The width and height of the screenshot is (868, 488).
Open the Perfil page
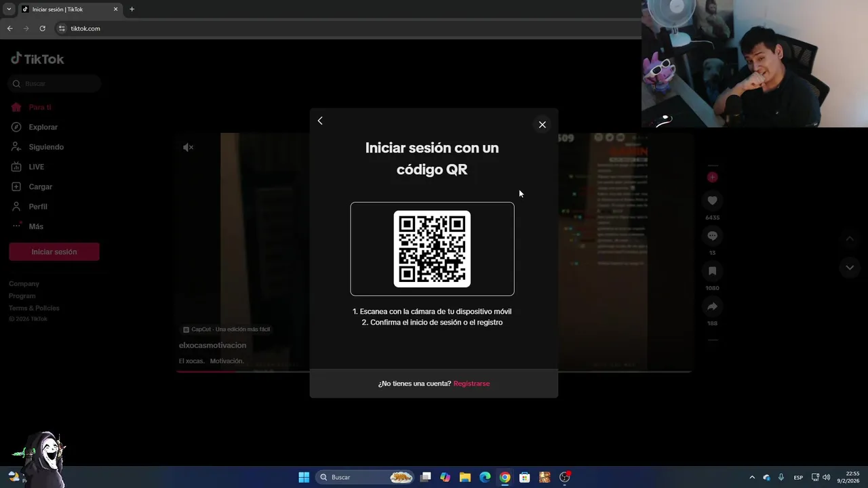pos(38,207)
